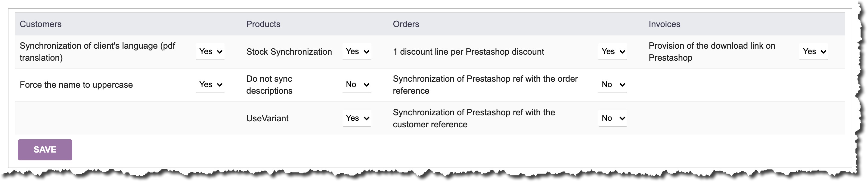Expand the Stock Synchronization dropdown
Viewport: 868px width, 182px height.
357,51
